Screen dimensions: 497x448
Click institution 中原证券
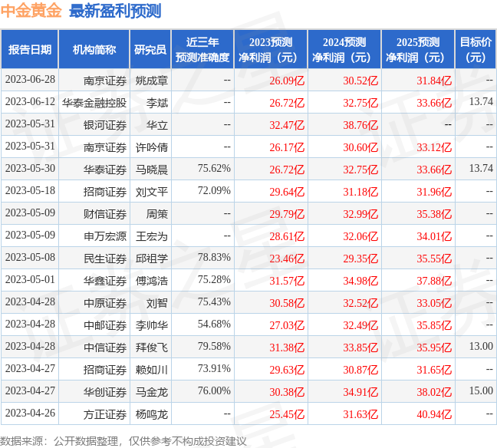click(105, 303)
